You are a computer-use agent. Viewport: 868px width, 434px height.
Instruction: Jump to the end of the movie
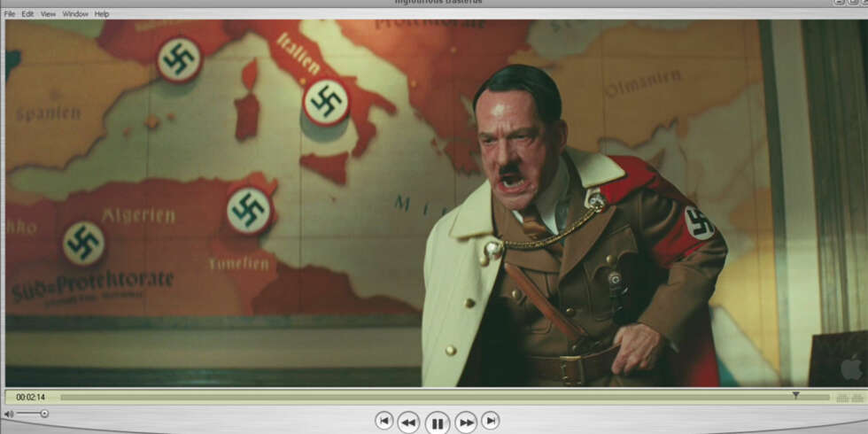[491, 421]
